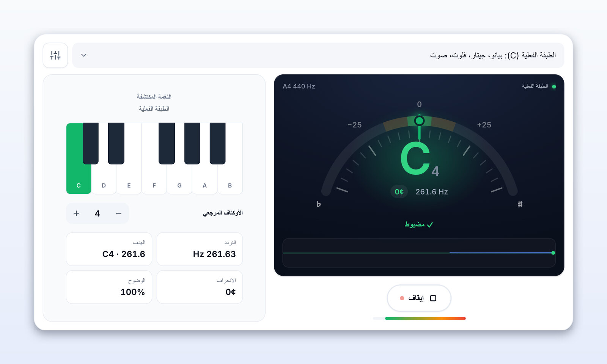Screen dimensions: 607x364
Task: Open the الطبقة الفعلية (C) instrument selector
Action: coord(318,55)
